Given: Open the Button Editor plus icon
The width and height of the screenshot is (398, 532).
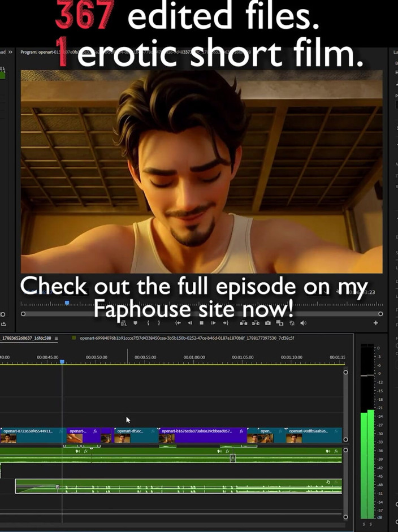Looking at the screenshot, I should (375, 323).
